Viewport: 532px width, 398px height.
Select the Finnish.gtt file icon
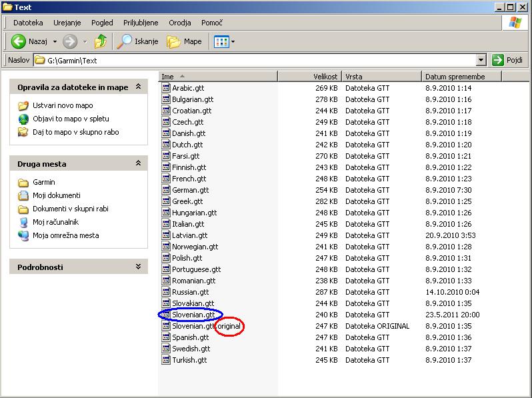pos(166,167)
